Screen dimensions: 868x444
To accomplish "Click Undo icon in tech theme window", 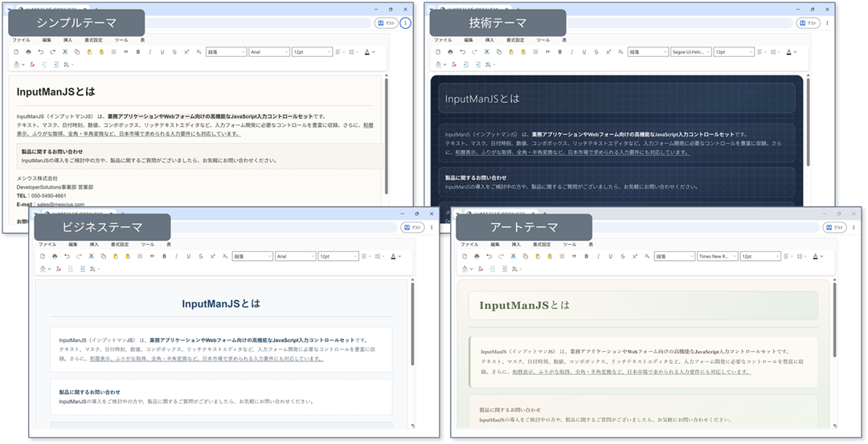I will pyautogui.click(x=462, y=52).
